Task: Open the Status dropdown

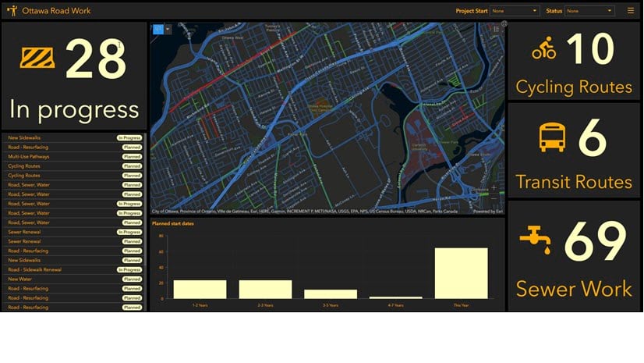Action: (589, 11)
